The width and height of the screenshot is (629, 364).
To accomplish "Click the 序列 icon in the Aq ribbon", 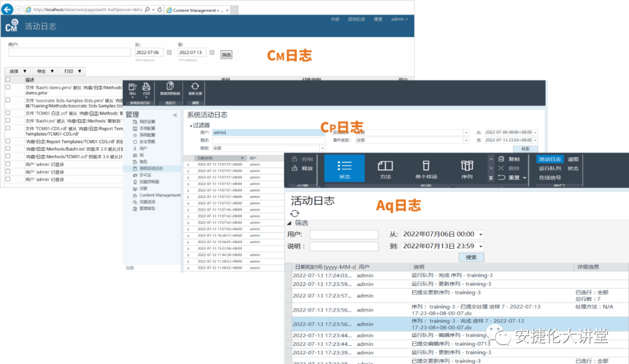I will tap(467, 168).
